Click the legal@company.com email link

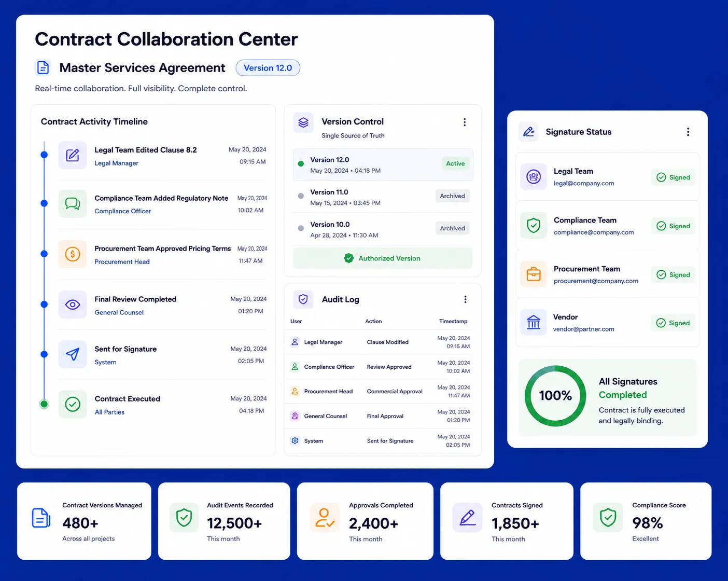coord(584,183)
